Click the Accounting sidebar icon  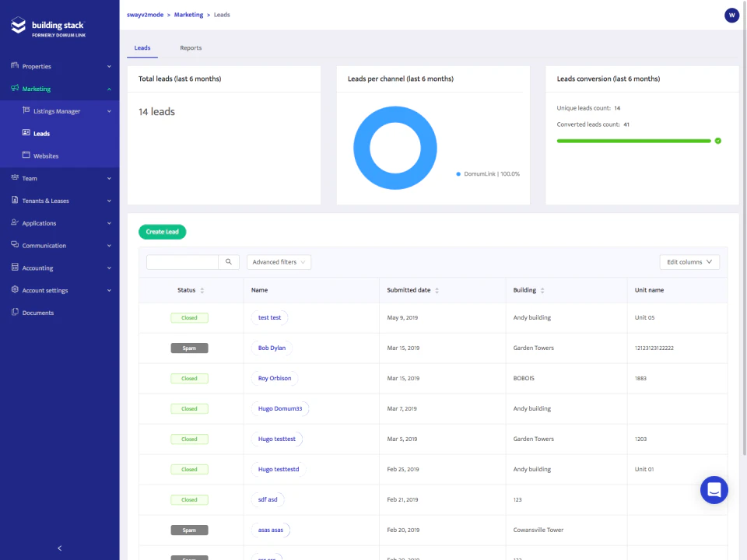pyautogui.click(x=14, y=268)
